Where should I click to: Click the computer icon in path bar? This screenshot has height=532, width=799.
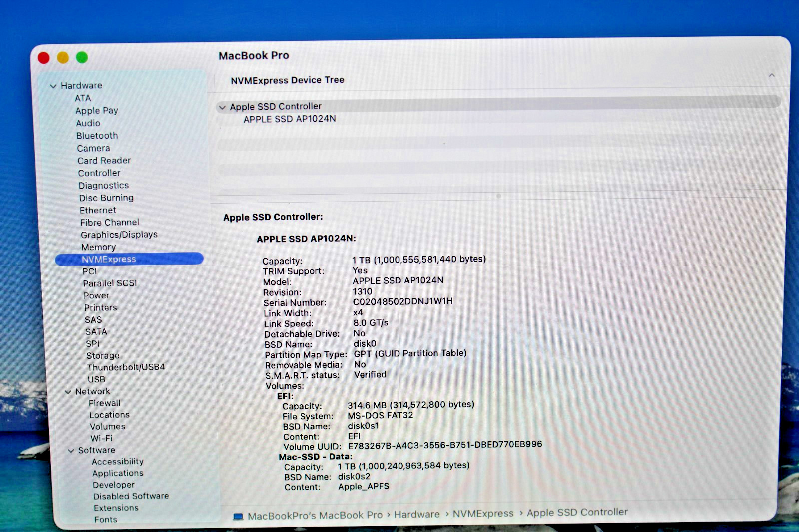[x=238, y=517]
